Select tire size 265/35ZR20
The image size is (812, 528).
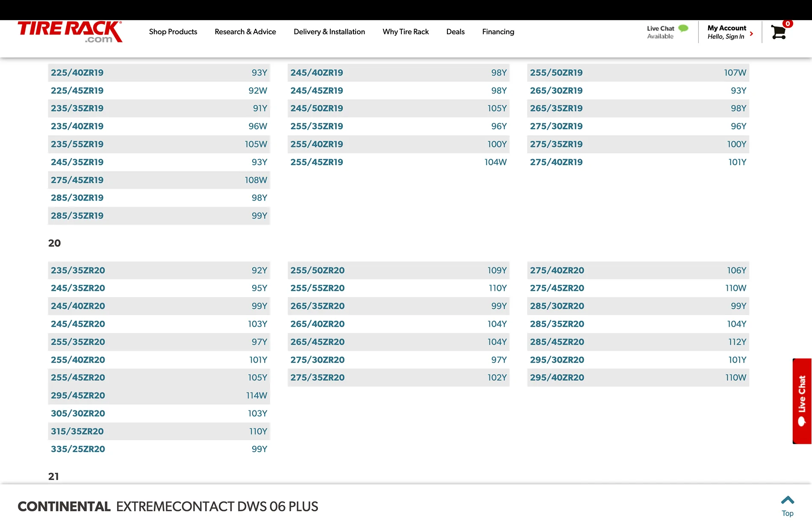tap(398, 306)
